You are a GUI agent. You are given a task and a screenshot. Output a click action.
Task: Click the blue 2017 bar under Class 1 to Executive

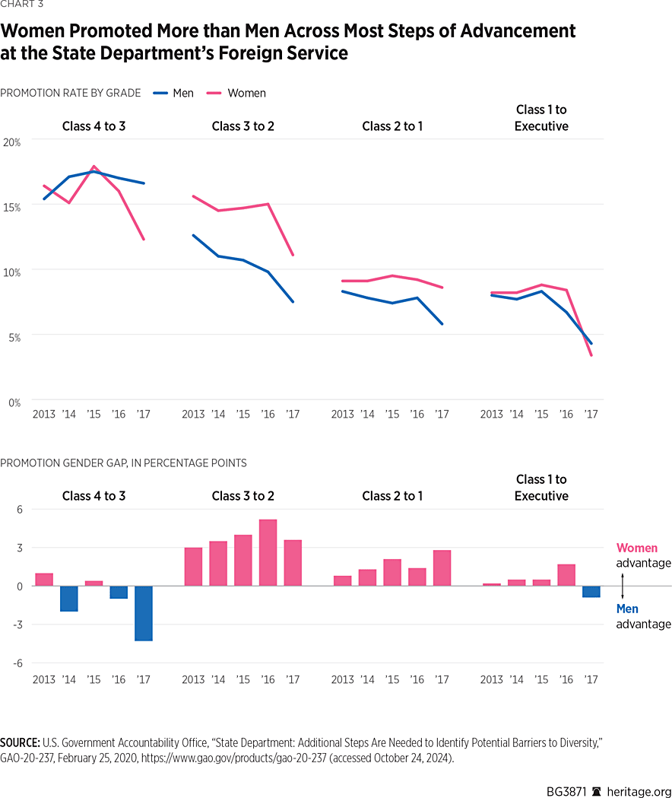(591, 591)
